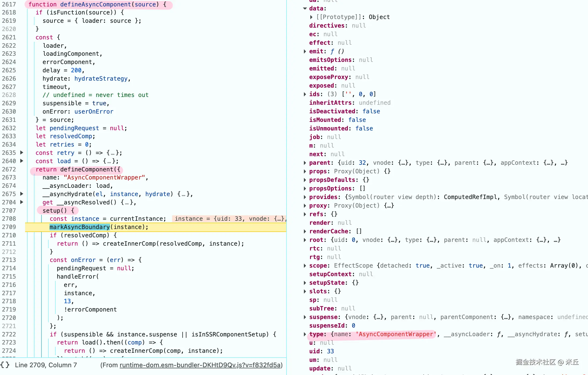Image resolution: width=588 pixels, height=375 pixels.
Task: Expand the folded retry function at line 2635
Action: click(22, 152)
